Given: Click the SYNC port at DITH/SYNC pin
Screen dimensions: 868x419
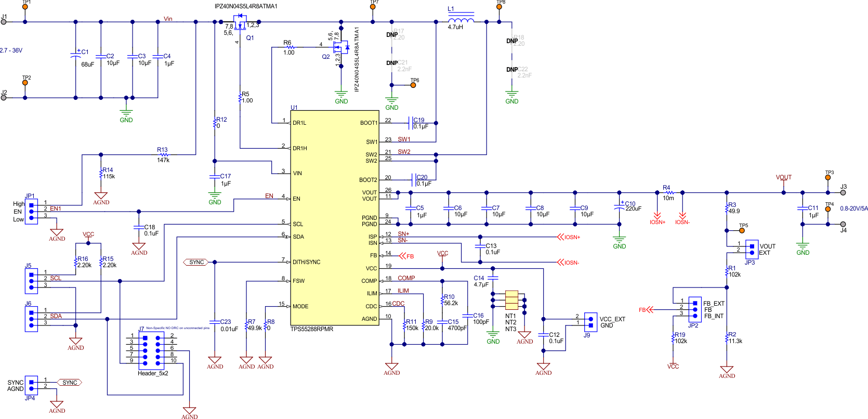Looking at the screenshot, I should coord(196,262).
